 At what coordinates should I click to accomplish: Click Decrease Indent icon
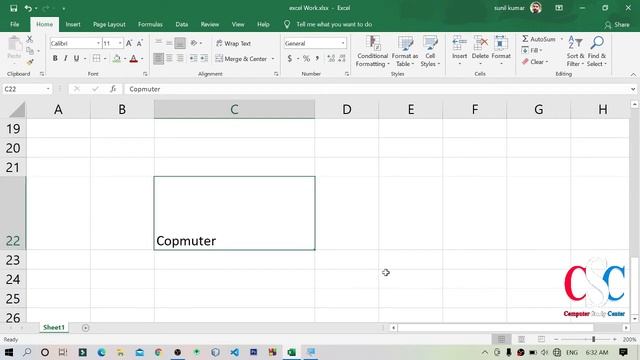click(193, 58)
